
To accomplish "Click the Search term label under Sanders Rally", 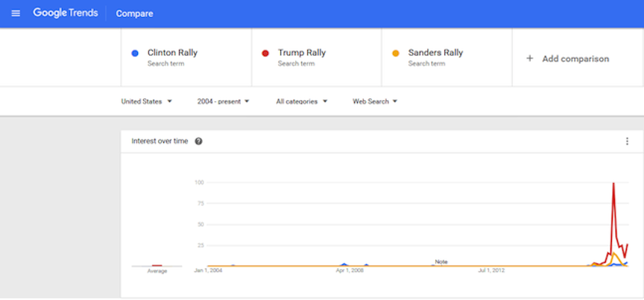I will tap(426, 63).
